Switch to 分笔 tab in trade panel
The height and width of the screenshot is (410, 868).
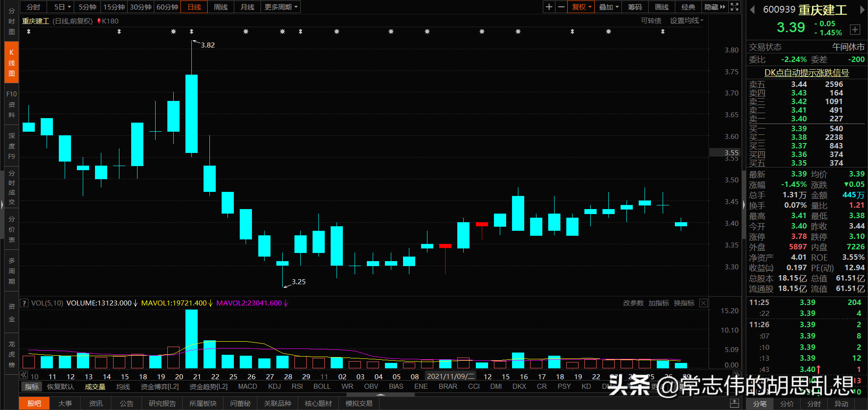pyautogui.click(x=760, y=404)
